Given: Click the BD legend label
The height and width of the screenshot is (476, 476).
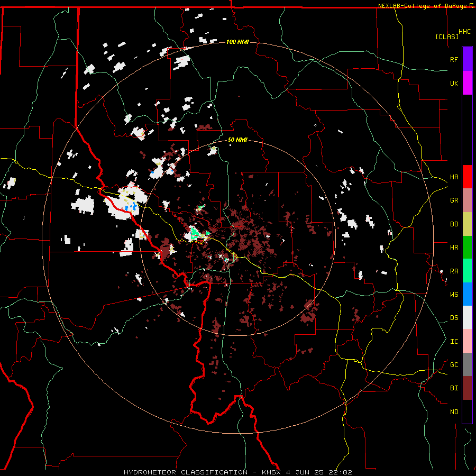Looking at the screenshot, I should (x=454, y=224).
